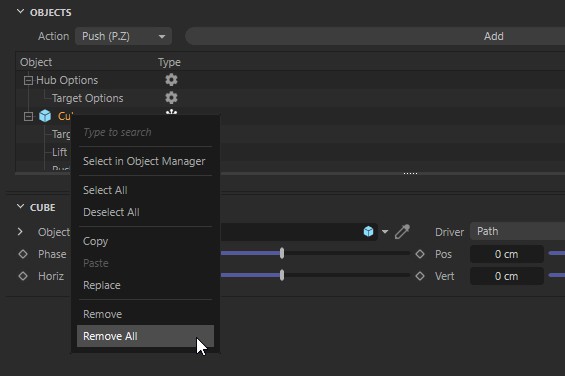565x376 pixels.
Task: Click the Horiz slider handle
Action: (282, 275)
